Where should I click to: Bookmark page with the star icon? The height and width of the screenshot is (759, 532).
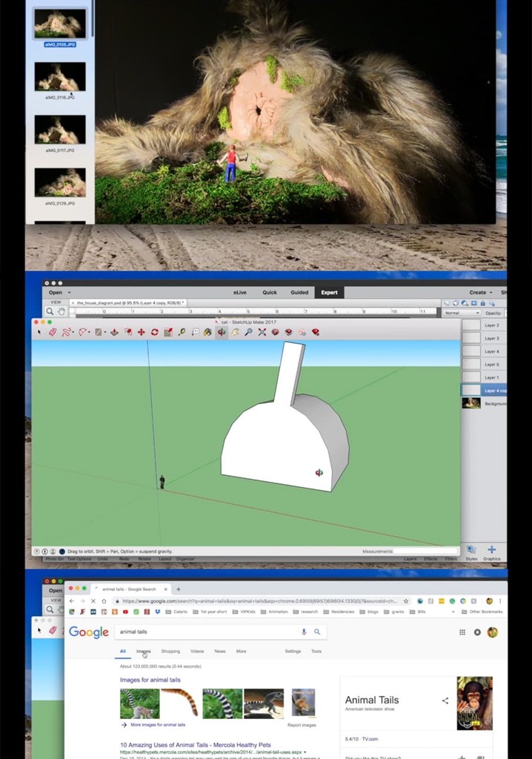click(406, 601)
